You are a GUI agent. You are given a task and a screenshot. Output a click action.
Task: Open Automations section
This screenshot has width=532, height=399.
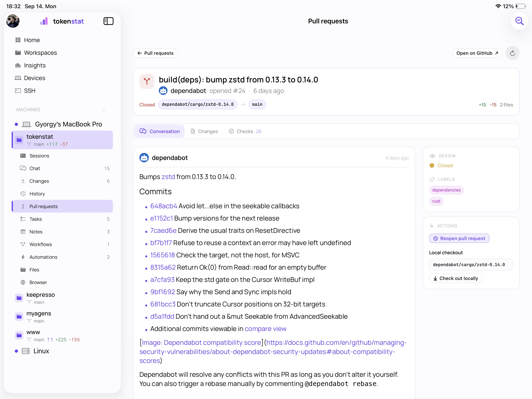click(x=62, y=257)
